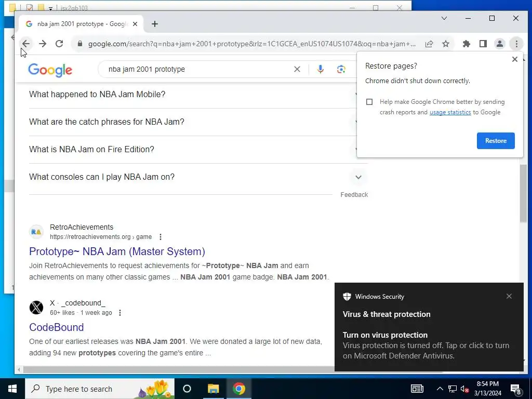Screen dimensions: 532x399
Task: Click the retroachievements.org URL breadcrumb
Action: 101,237
